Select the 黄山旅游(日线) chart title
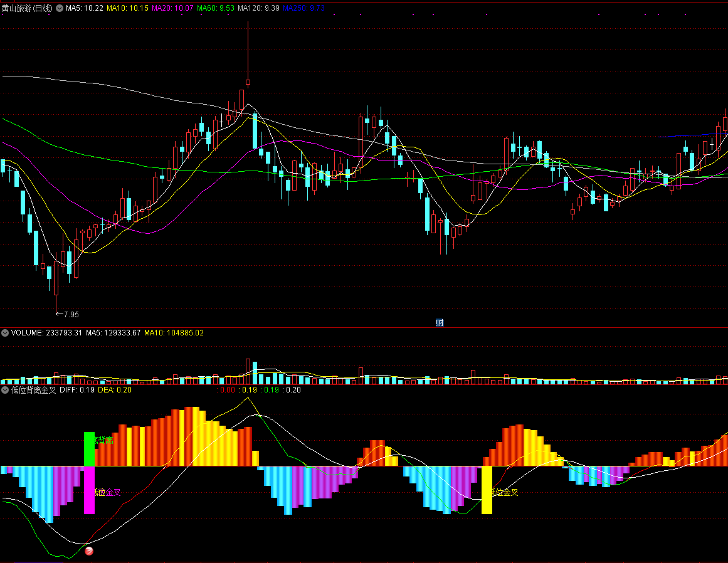This screenshot has height=563, width=728. click(x=27, y=8)
